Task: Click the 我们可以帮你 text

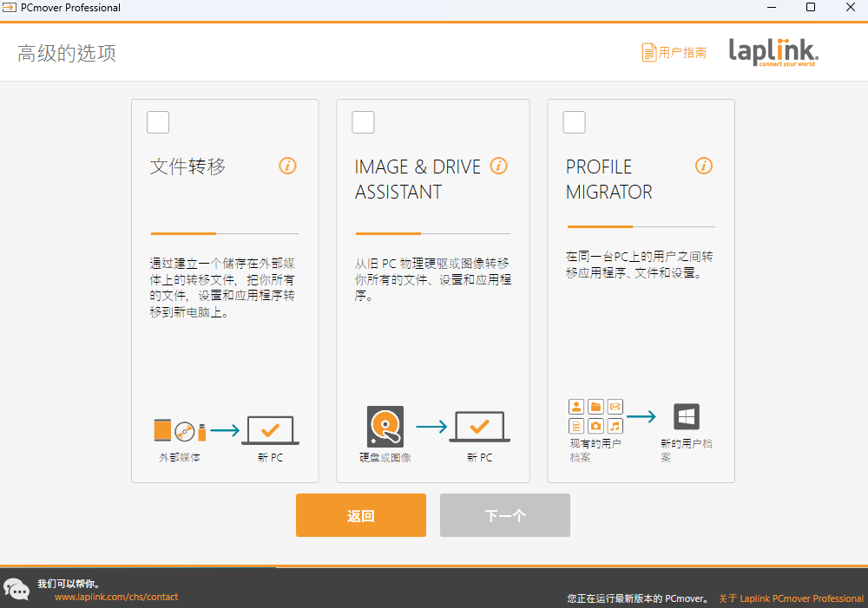Action: tap(69, 584)
